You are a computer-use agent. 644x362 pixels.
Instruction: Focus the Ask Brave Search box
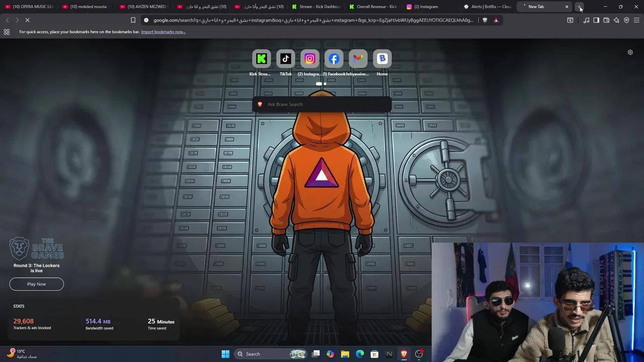(x=322, y=104)
